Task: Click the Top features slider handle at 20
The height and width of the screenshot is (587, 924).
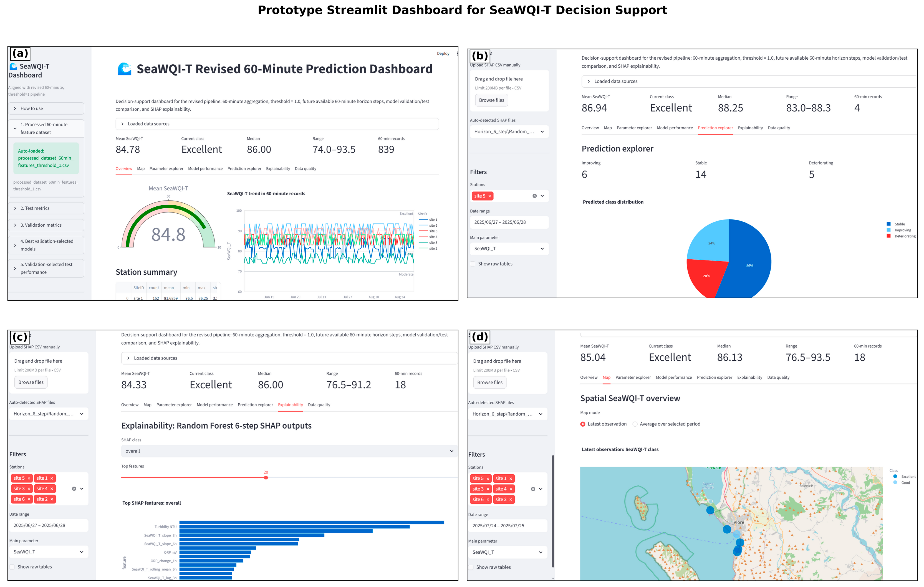Action: (266, 478)
